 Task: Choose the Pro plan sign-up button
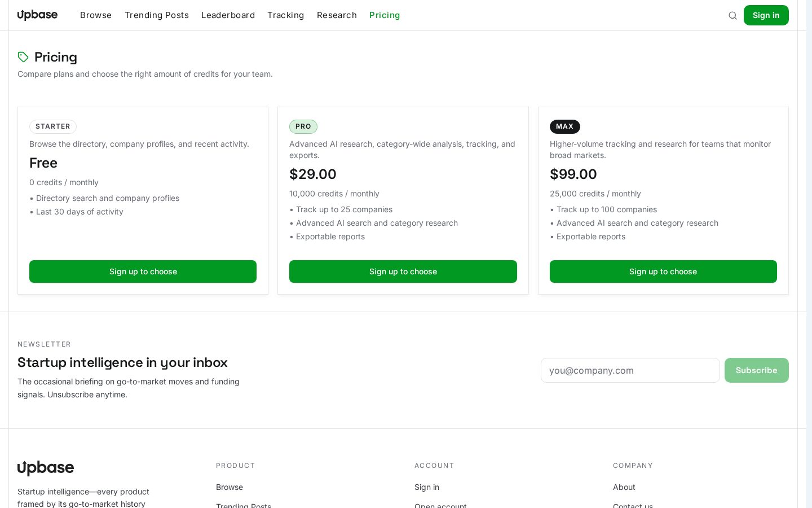(x=403, y=271)
